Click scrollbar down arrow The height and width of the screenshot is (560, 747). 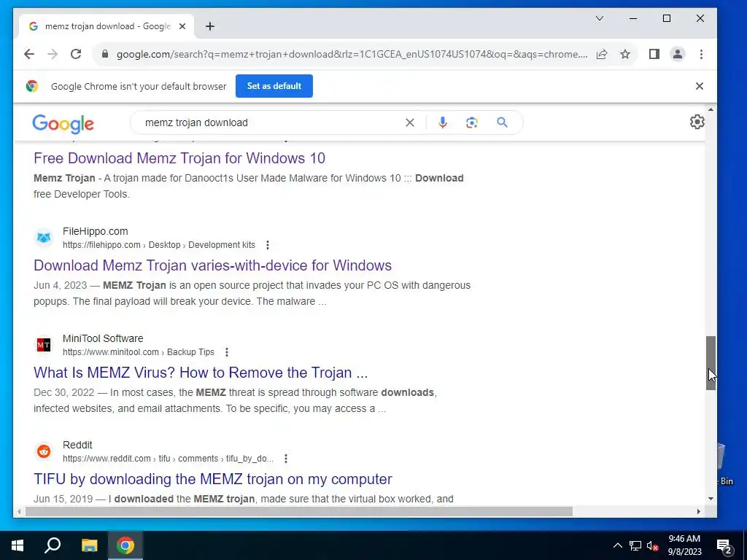point(711,499)
